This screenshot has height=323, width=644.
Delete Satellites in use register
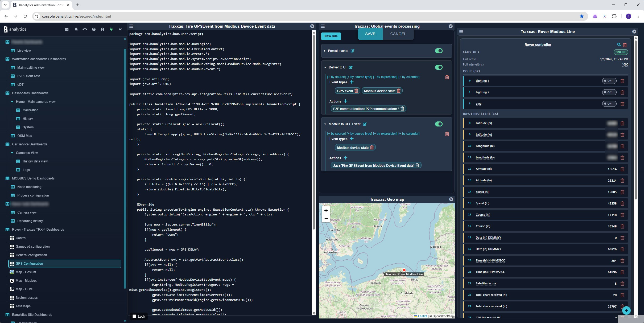tap(622, 284)
